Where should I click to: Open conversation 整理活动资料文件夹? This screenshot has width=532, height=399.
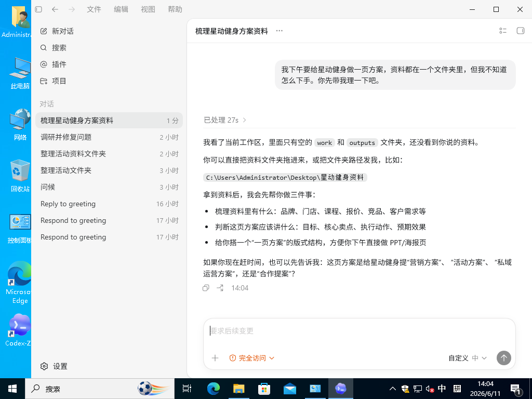point(109,154)
